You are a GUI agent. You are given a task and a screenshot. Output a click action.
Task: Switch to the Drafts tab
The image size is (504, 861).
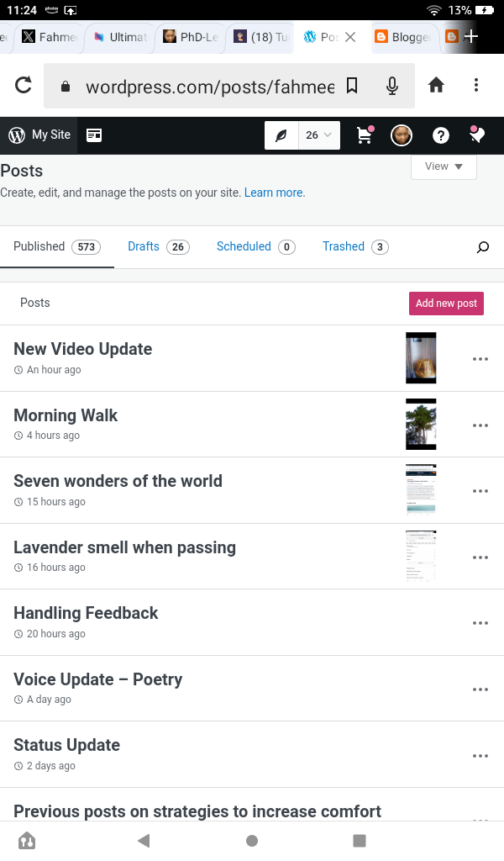157,246
